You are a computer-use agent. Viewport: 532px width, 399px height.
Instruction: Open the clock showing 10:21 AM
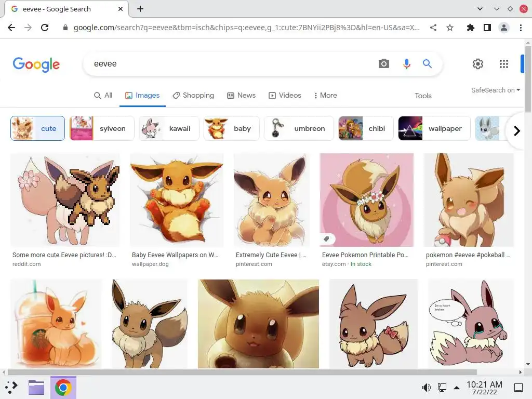[484, 388]
